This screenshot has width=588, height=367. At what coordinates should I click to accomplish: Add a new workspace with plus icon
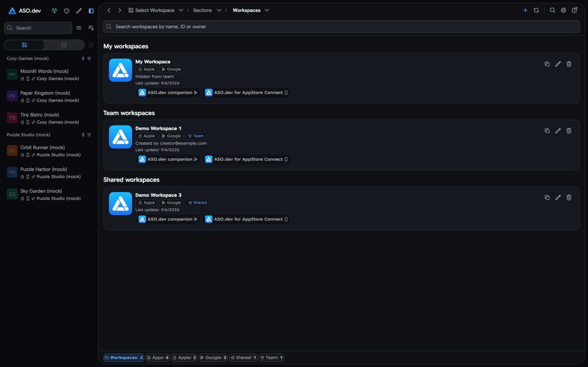525,10
